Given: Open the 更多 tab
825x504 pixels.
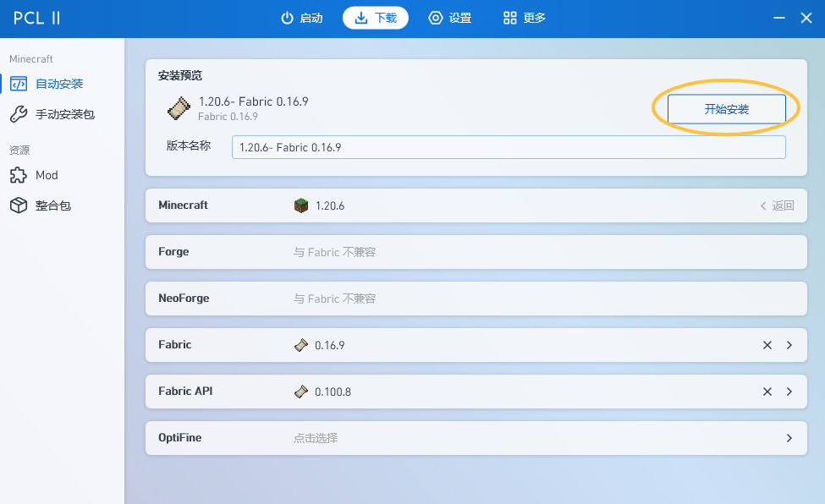Looking at the screenshot, I should [525, 19].
